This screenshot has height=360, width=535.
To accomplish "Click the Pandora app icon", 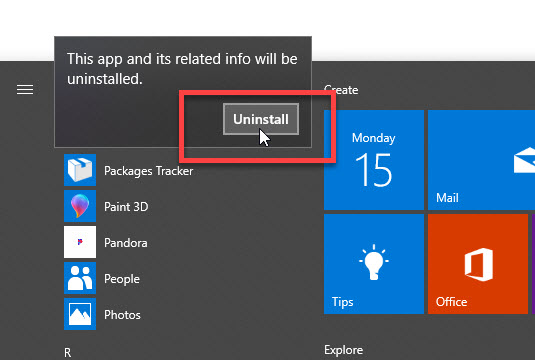I will coord(80,242).
